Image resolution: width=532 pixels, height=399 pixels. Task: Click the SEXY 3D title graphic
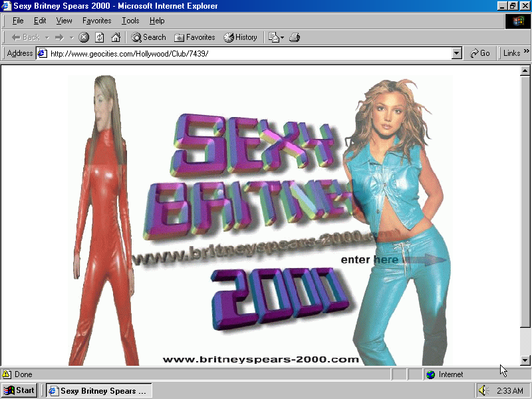(x=254, y=145)
